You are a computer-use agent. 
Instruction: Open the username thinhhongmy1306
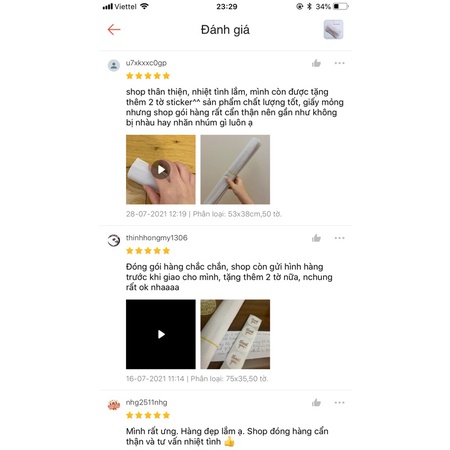click(x=156, y=238)
